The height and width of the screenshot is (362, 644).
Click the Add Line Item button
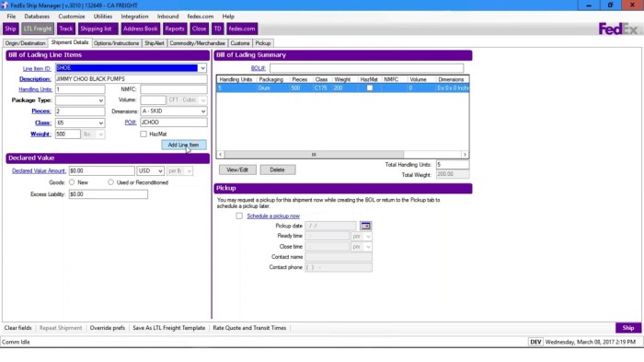tap(184, 145)
